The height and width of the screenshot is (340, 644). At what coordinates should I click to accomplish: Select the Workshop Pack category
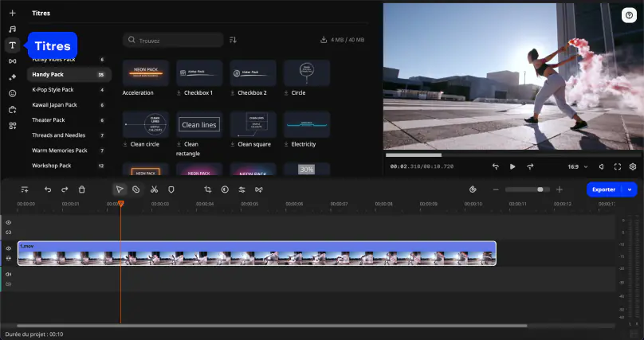(x=69, y=166)
